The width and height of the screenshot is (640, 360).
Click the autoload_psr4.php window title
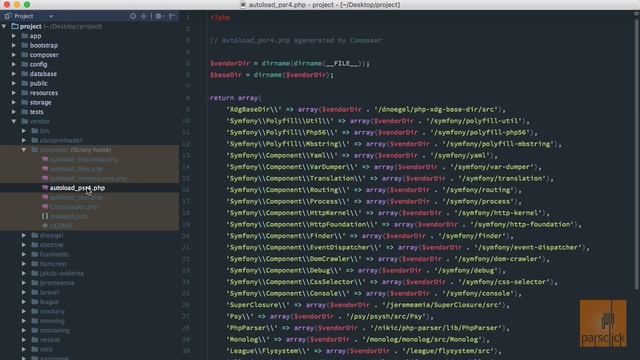point(324,5)
